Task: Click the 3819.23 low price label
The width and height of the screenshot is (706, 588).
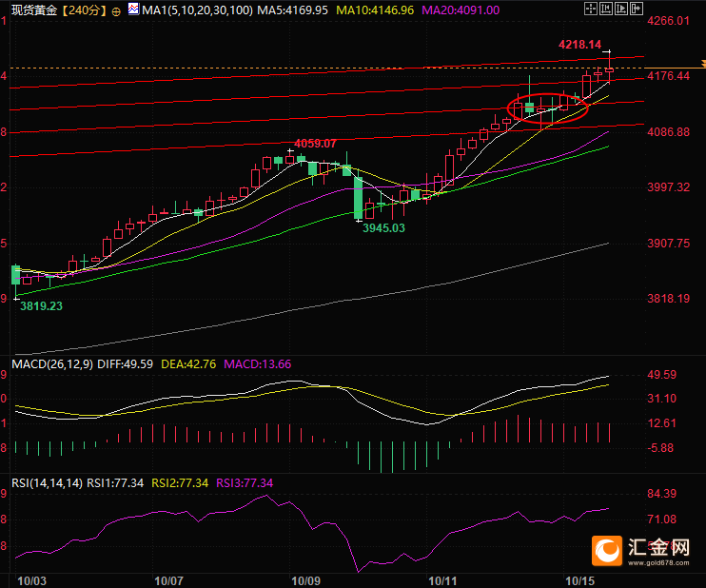Action: point(41,306)
